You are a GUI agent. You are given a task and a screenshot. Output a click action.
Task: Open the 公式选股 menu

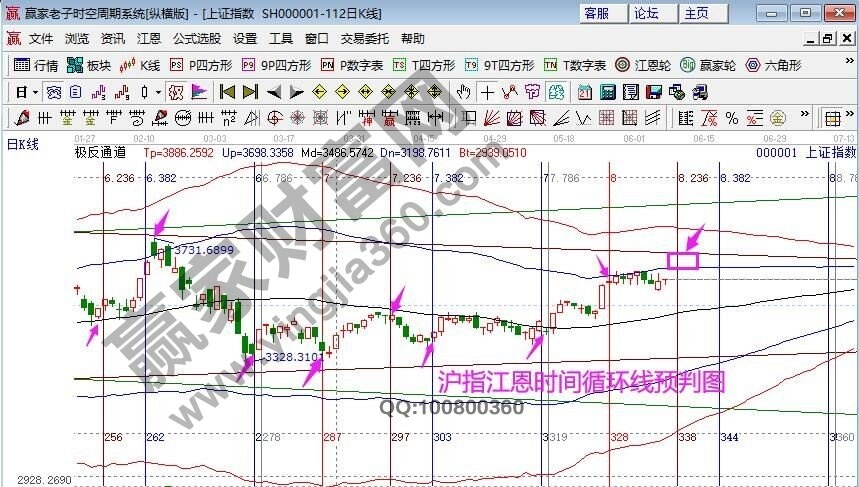[x=197, y=39]
